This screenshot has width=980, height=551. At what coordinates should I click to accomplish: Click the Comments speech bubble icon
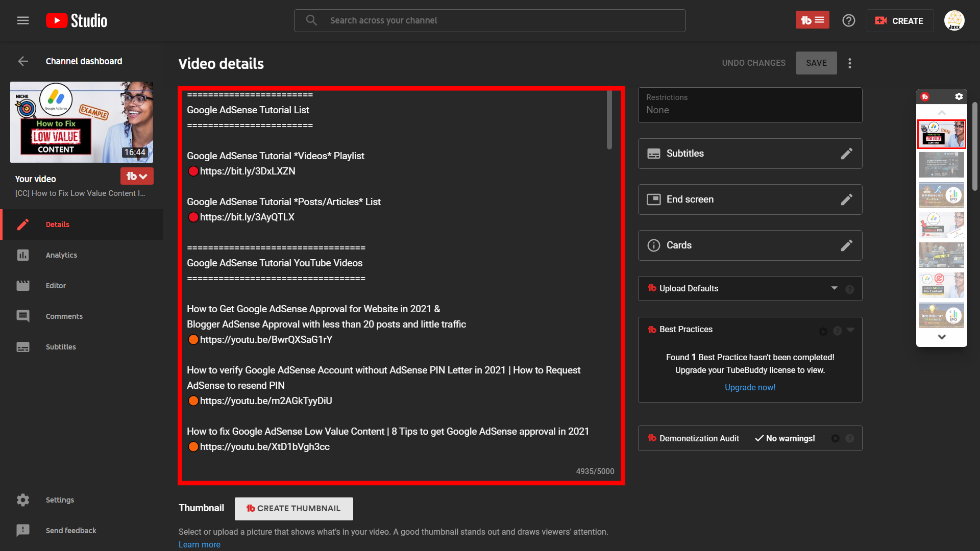tap(23, 316)
